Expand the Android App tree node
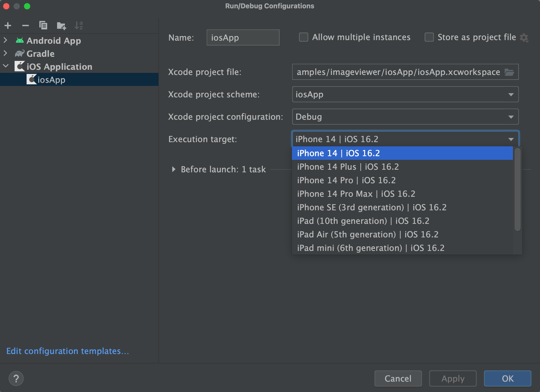 [x=5, y=40]
